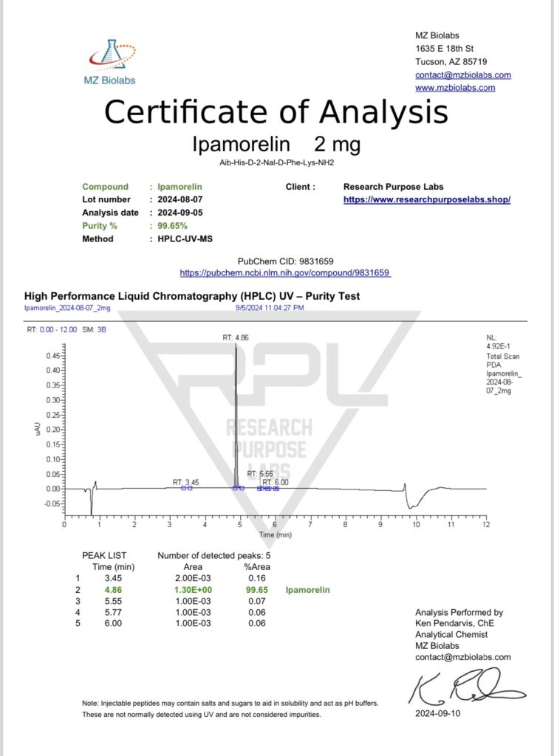Viewport: 554px width, 756px height.
Task: Click the RT: 4.86 main peak label
Action: click(236, 337)
